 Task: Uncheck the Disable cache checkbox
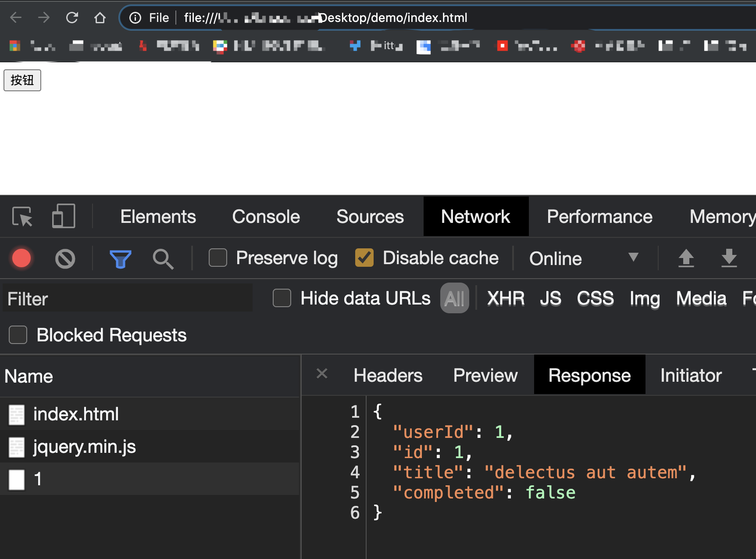(x=364, y=258)
